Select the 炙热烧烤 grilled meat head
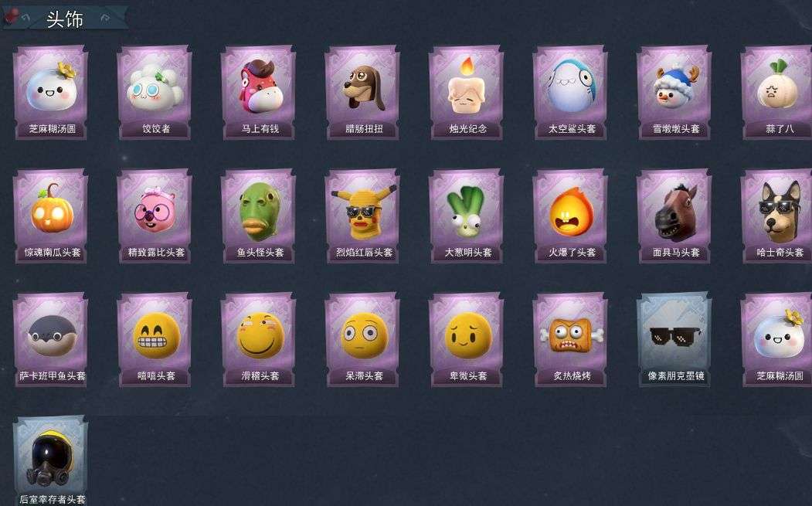The height and width of the screenshot is (506, 812). [x=571, y=340]
